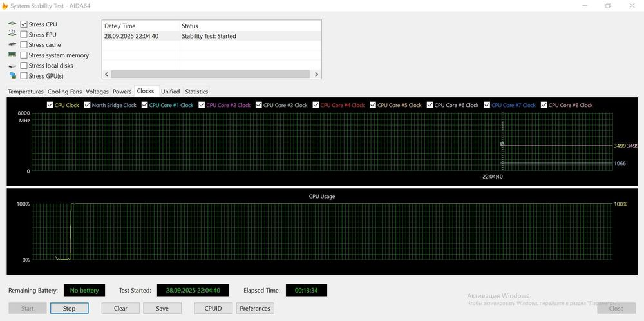Click the disk drive icon beside Stress local disks

pyautogui.click(x=12, y=66)
